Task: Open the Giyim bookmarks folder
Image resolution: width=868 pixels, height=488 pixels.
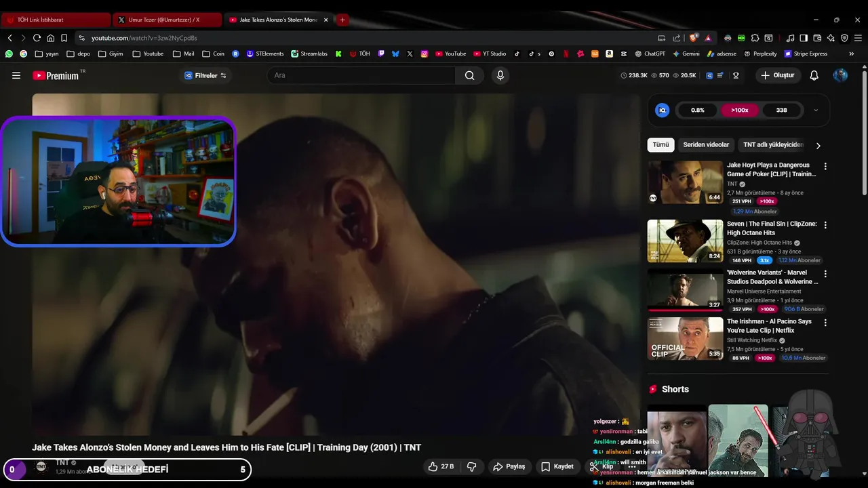Action: click(x=111, y=54)
